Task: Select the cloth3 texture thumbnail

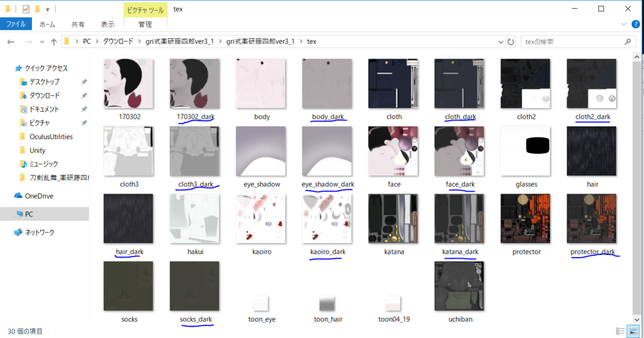Action: click(128, 151)
